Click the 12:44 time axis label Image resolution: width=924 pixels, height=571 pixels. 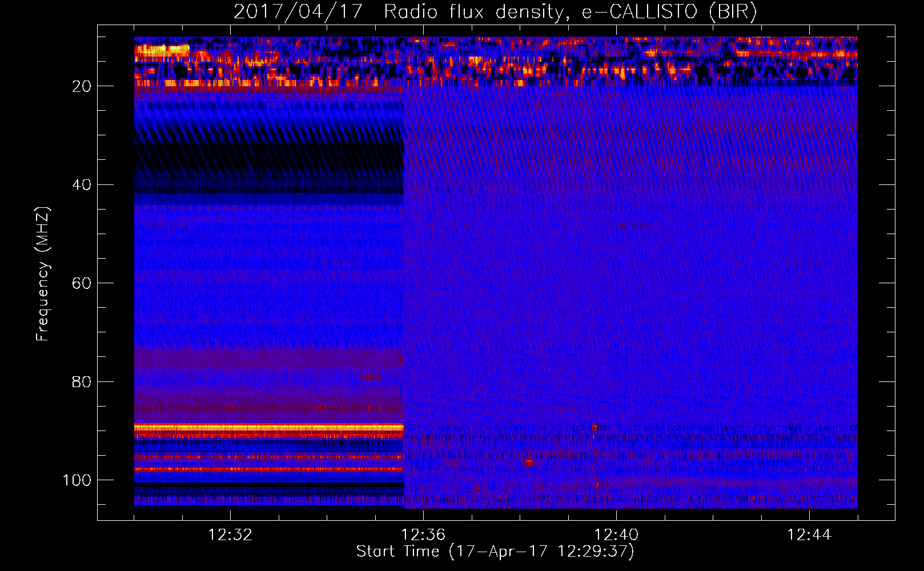point(809,535)
